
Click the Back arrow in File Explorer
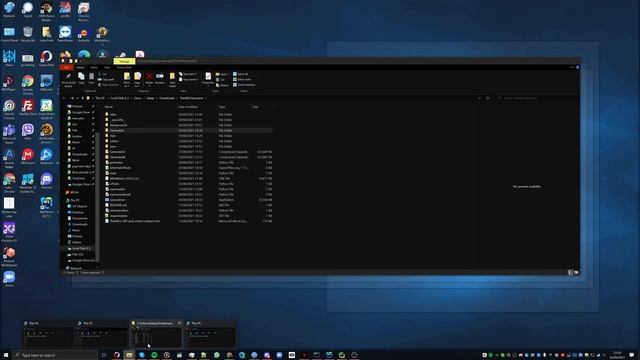(64, 98)
